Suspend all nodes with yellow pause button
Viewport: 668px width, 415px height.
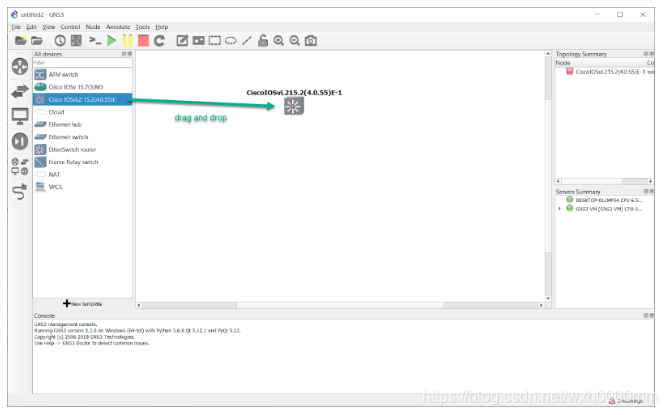click(x=127, y=40)
